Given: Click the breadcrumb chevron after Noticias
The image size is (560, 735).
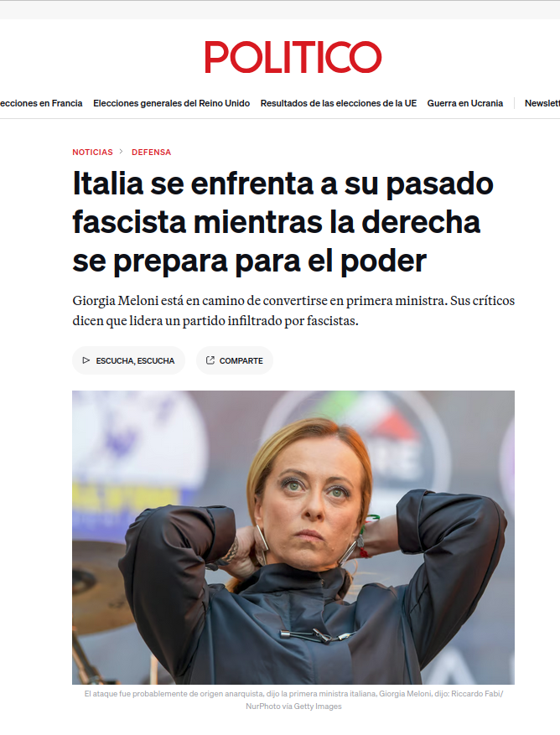Looking at the screenshot, I should tap(121, 152).
